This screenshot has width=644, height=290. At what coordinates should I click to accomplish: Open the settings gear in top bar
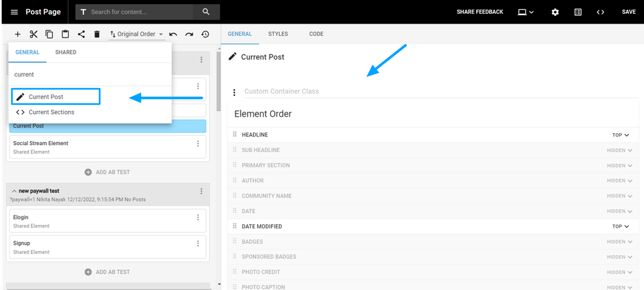click(x=555, y=12)
